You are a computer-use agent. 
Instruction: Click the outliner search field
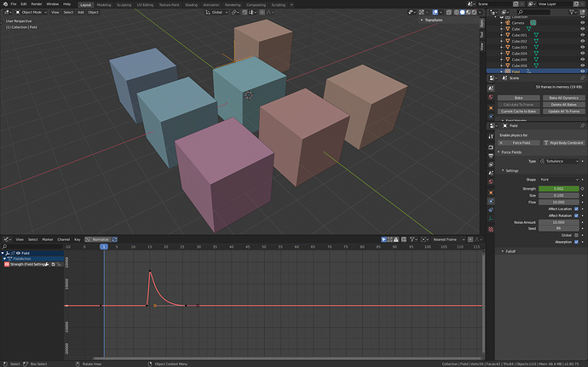pos(533,13)
